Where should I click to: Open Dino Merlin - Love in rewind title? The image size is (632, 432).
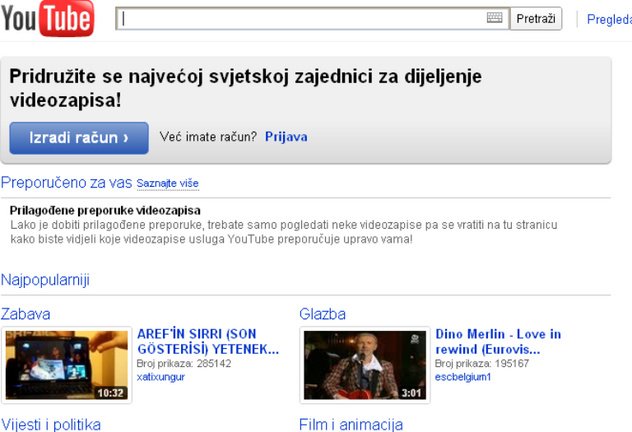[x=498, y=341]
